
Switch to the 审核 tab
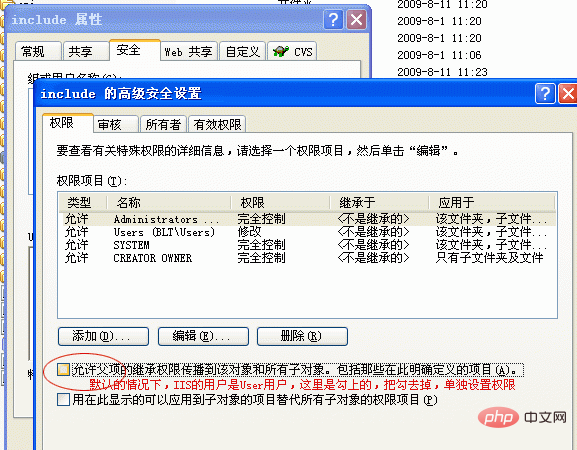pyautogui.click(x=116, y=125)
